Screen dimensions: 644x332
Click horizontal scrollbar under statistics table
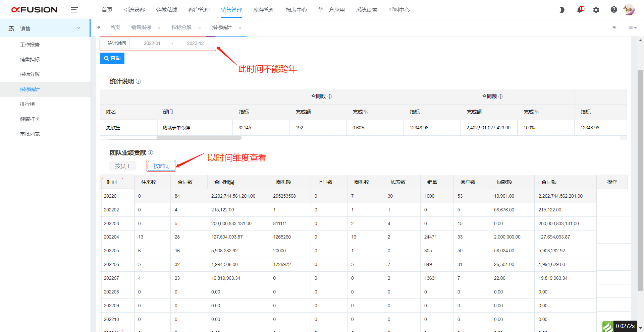tap(199, 138)
